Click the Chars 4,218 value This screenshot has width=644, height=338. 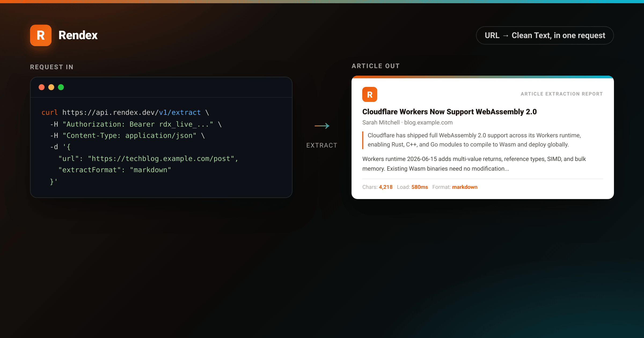coord(386,187)
